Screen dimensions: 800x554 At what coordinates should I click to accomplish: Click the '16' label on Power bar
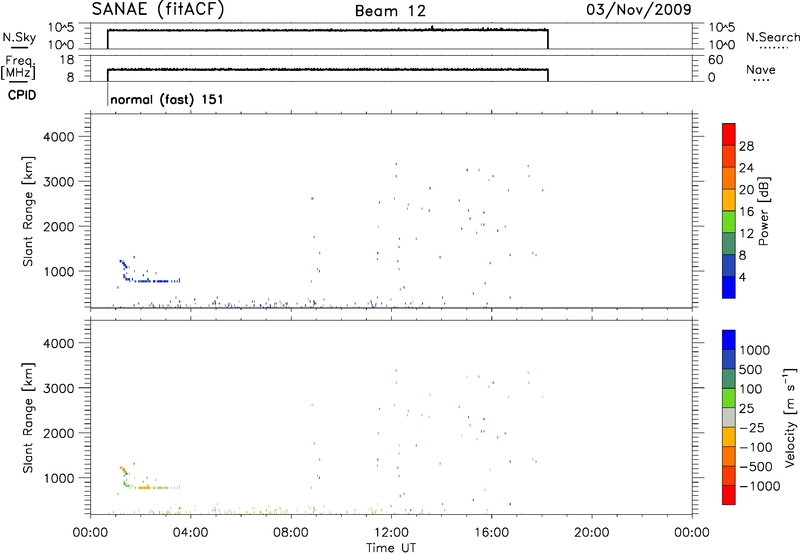pyautogui.click(x=746, y=212)
